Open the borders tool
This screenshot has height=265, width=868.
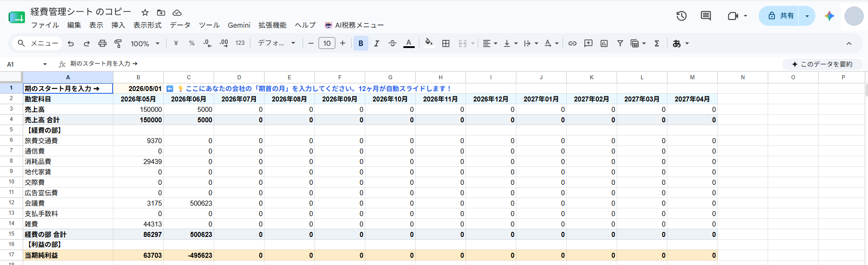click(x=446, y=43)
